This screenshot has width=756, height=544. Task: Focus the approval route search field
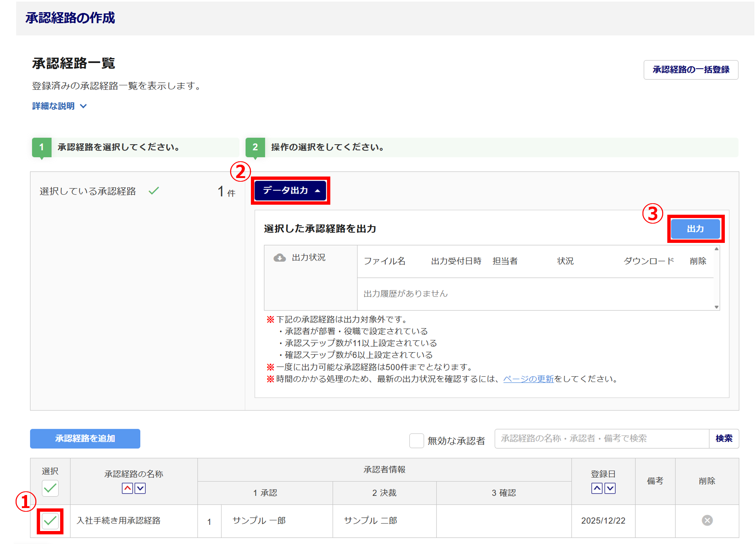click(x=601, y=439)
